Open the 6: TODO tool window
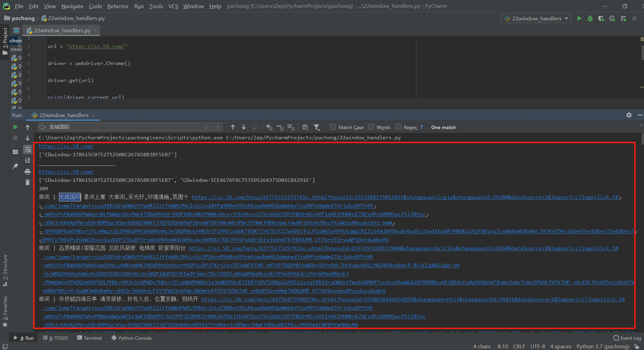 [x=55, y=338]
